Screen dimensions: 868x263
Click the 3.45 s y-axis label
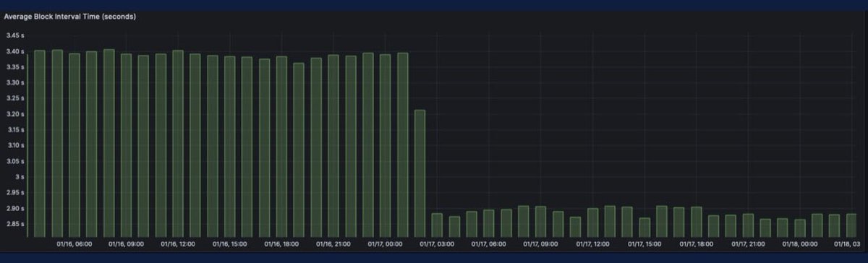(15, 35)
